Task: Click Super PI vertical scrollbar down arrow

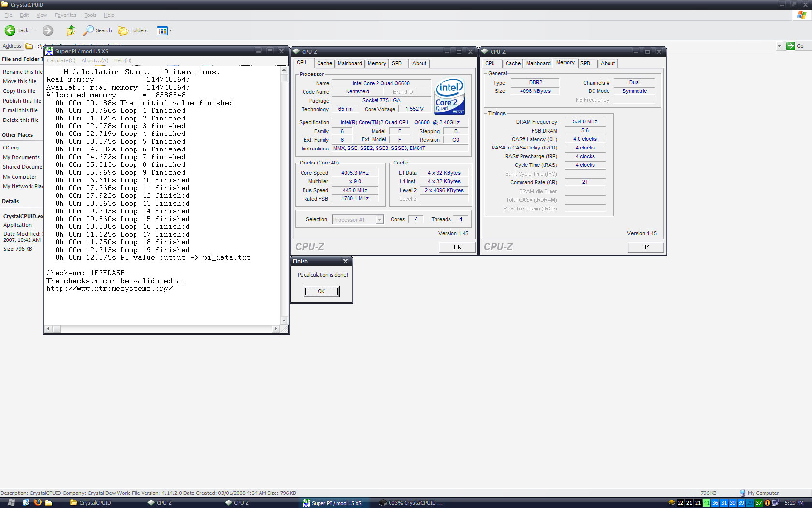Action: click(x=284, y=321)
